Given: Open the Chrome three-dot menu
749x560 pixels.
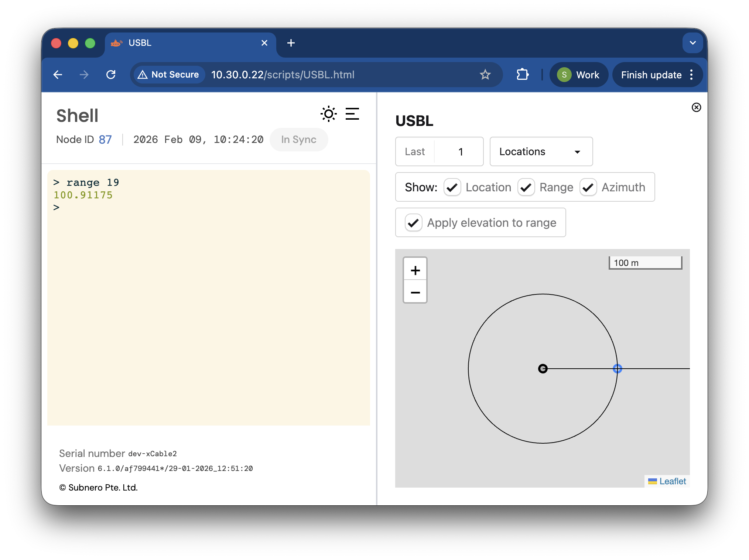Looking at the screenshot, I should pyautogui.click(x=692, y=75).
